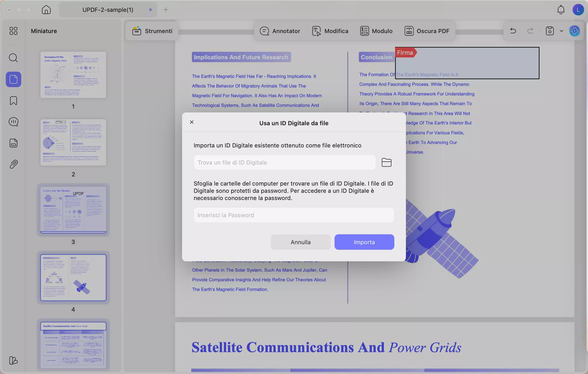The height and width of the screenshot is (374, 588).
Task: Switch to the Annotator mode
Action: [280, 31]
